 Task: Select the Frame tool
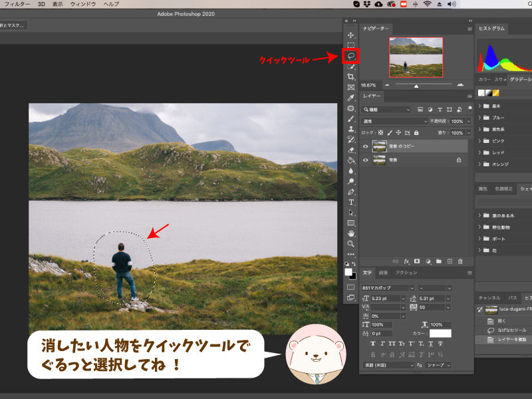pyautogui.click(x=351, y=87)
